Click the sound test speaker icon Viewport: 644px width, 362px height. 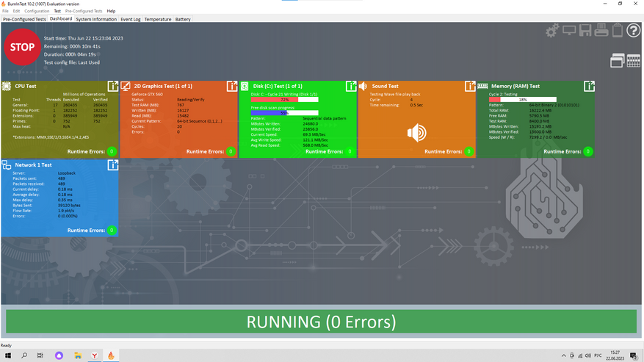417,132
